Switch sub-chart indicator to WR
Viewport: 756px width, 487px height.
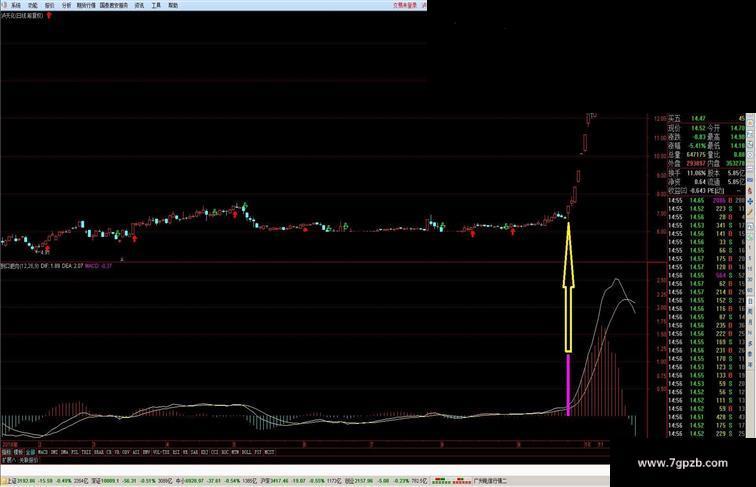coord(185,452)
